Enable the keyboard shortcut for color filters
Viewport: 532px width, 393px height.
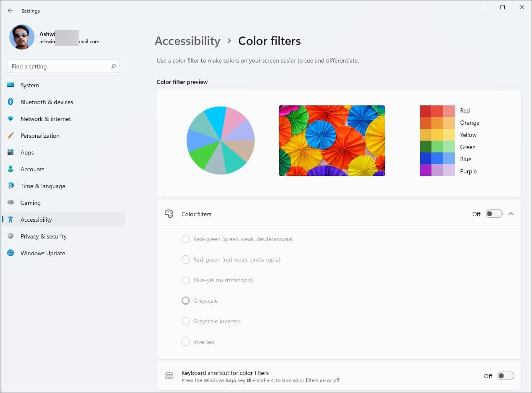(x=506, y=376)
